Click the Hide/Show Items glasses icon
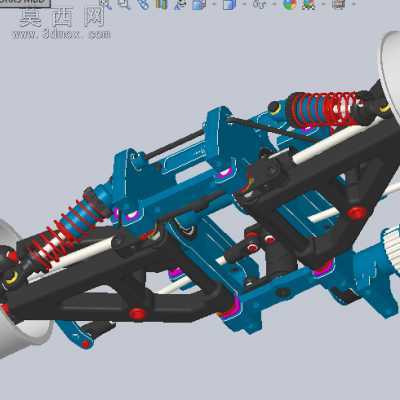This screenshot has width=400, height=400. (259, 4)
